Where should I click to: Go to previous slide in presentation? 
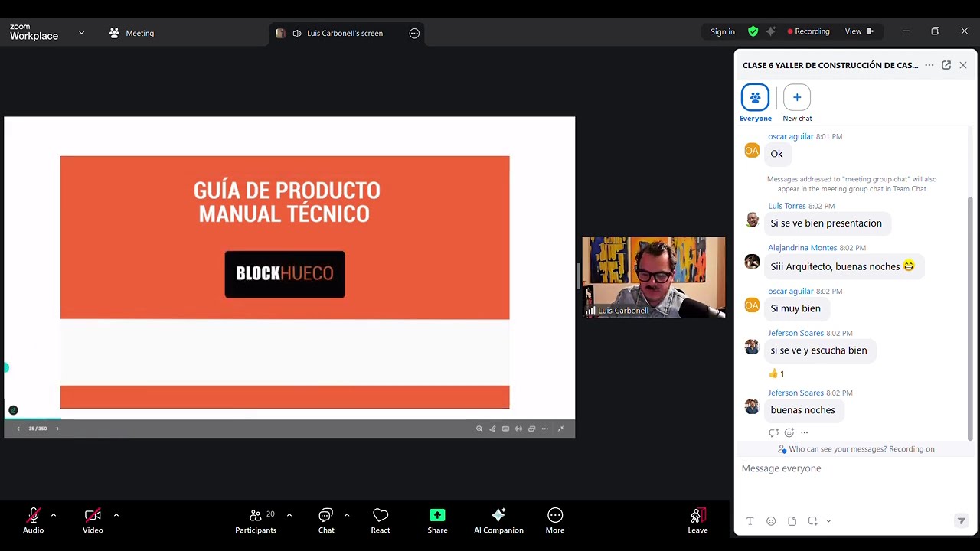(18, 429)
